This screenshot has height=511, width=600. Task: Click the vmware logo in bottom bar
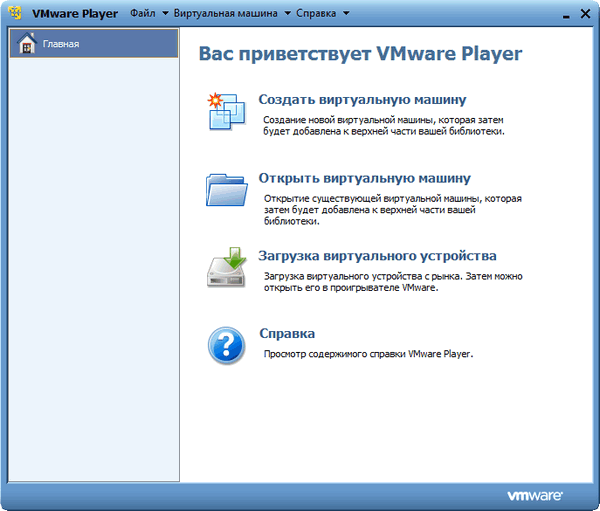point(535,496)
